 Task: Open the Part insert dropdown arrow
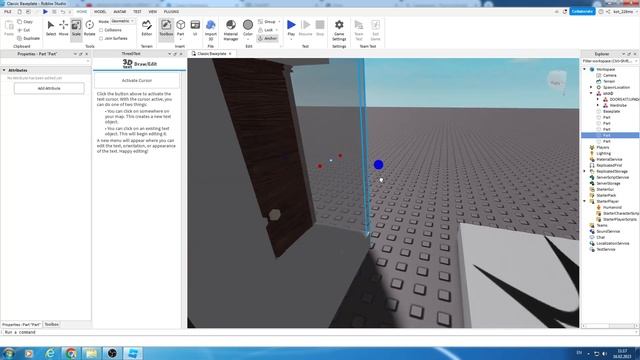(180, 39)
